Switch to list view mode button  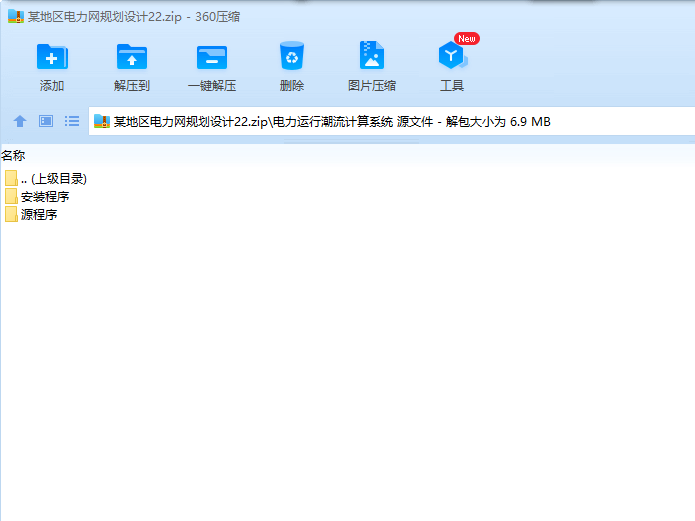pyautogui.click(x=72, y=121)
